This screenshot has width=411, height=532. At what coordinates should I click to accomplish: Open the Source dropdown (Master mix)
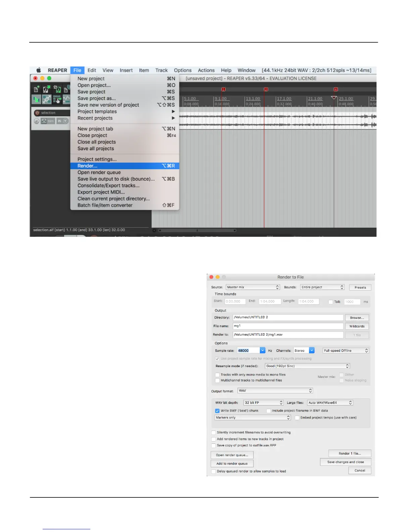coord(253,287)
